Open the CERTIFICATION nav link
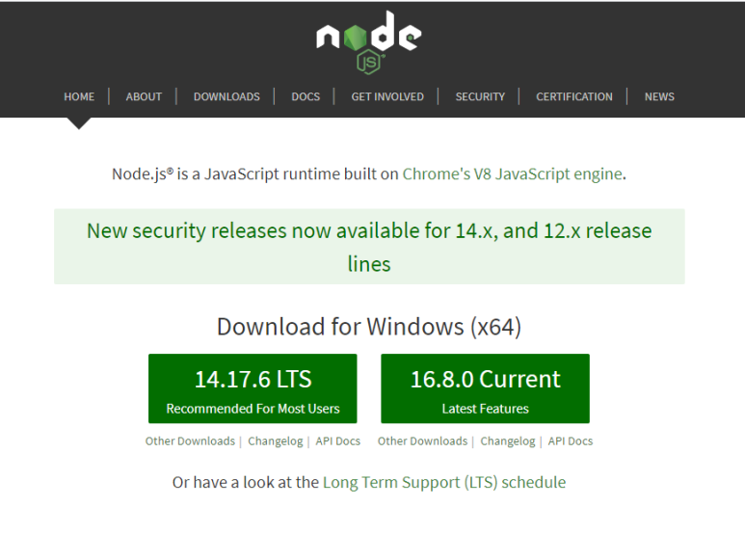Image resolution: width=745 pixels, height=560 pixels. [x=574, y=96]
